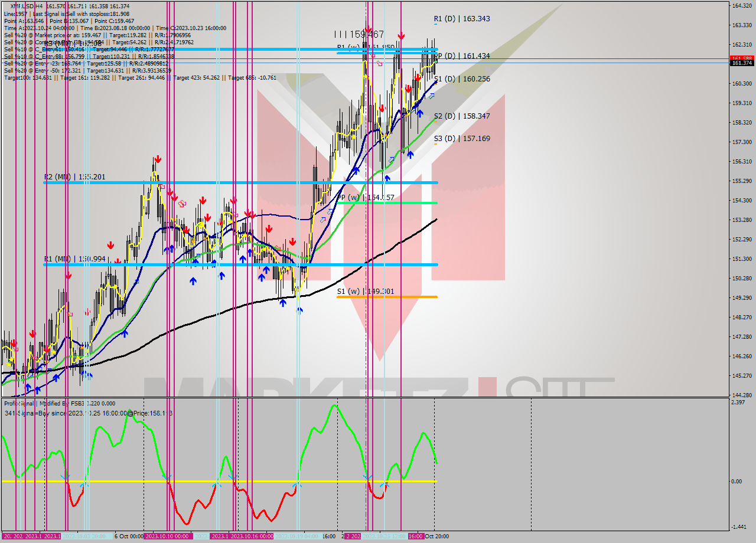This screenshot has height=543, width=756.
Task: Click the S1 (D) | 160.256 pivot label
Action: (462, 79)
